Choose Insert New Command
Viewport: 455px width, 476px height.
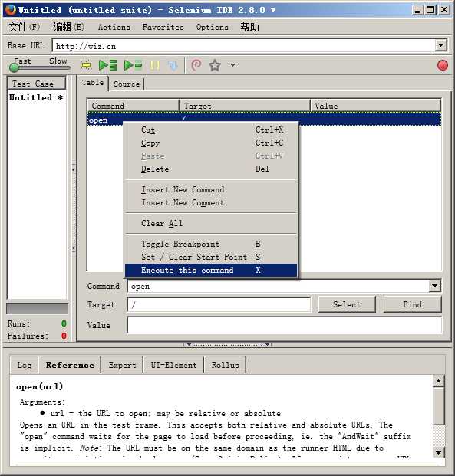point(211,190)
